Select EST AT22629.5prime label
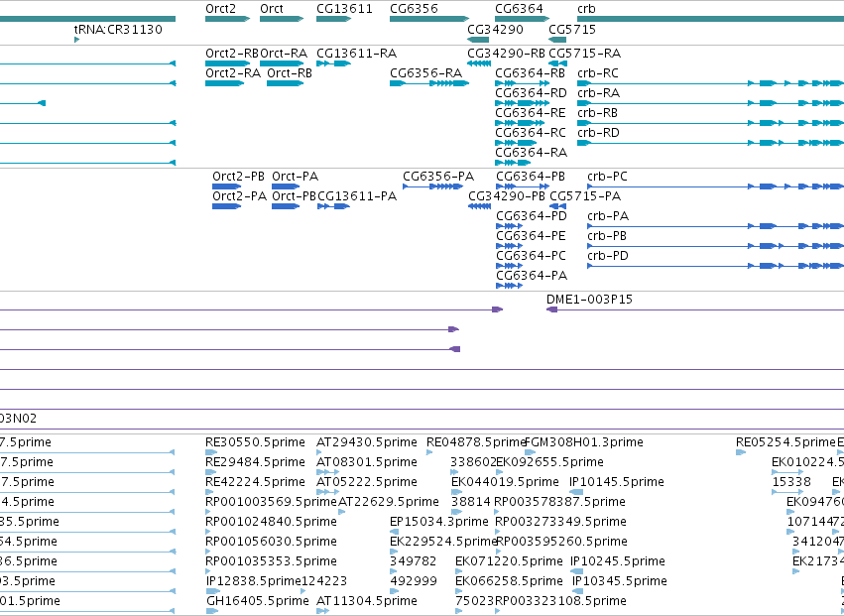Viewport: 844px width, 616px height. [x=389, y=502]
